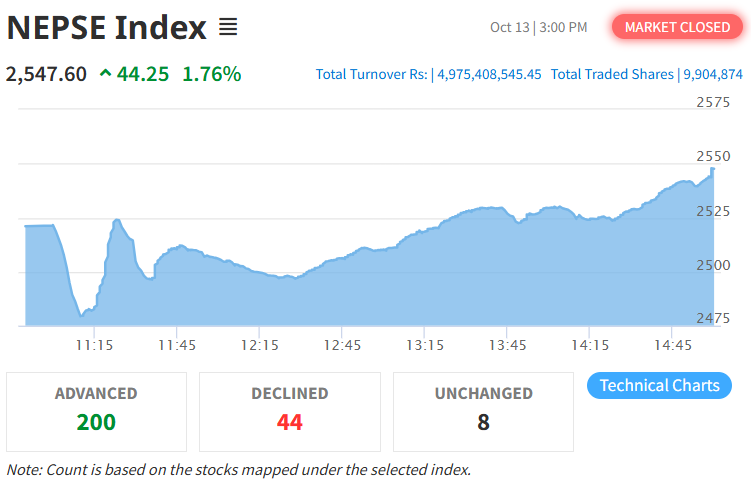Click the 12:45 time axis marker
Screen dimensions: 751x494
coord(342,345)
